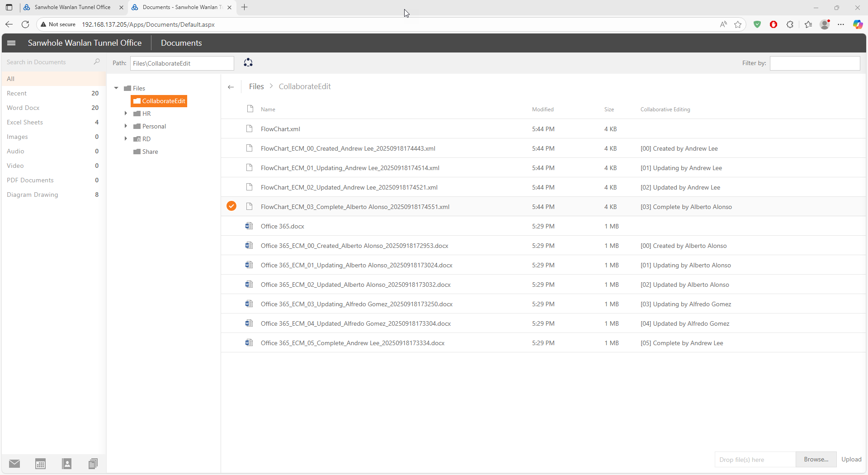Switch to the Sanwhole Wanlan Tunnel Office tab
This screenshot has height=475, width=868.
[72, 7]
